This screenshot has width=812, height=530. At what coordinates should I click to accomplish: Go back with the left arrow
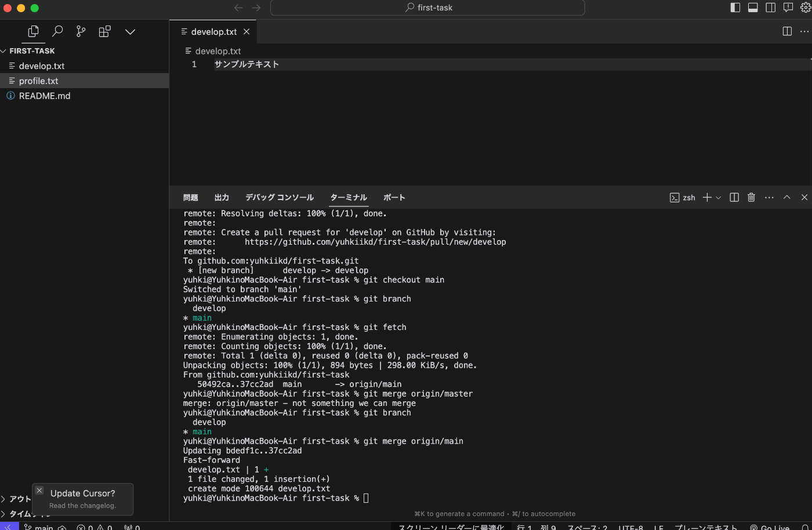click(238, 8)
